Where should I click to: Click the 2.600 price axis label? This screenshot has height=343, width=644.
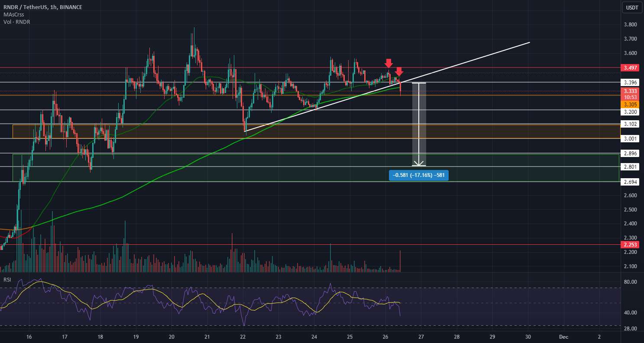click(630, 196)
